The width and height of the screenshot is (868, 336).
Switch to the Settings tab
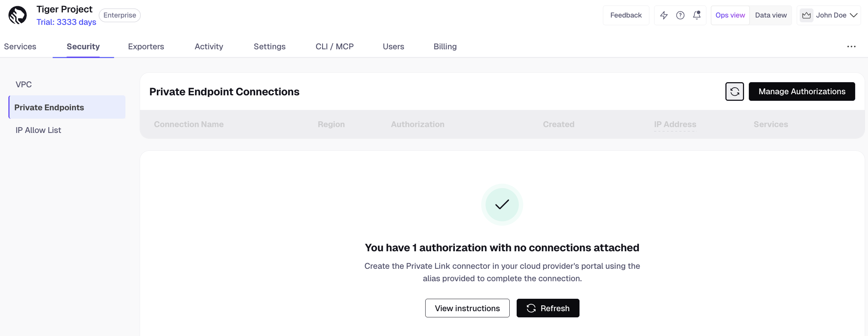coord(269,46)
